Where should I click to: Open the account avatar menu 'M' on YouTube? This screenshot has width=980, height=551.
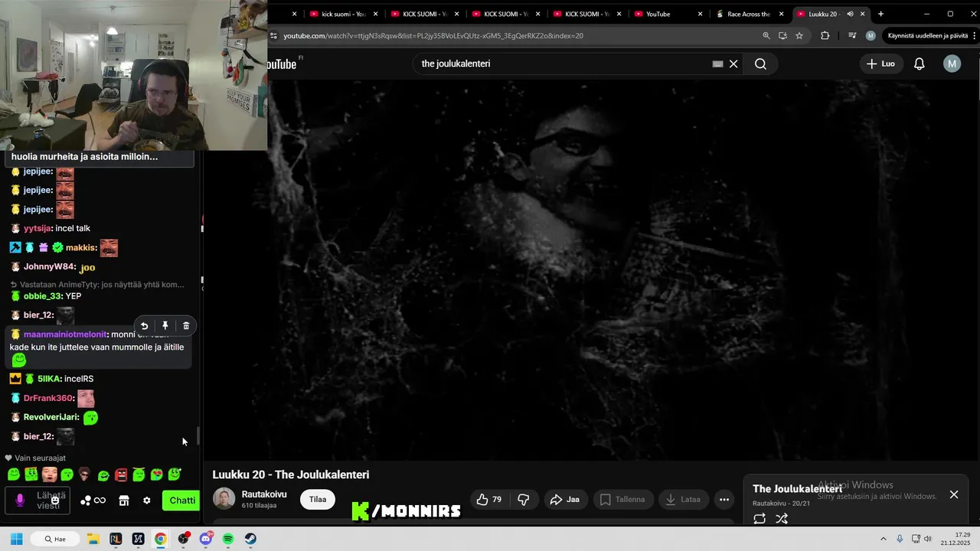952,64
